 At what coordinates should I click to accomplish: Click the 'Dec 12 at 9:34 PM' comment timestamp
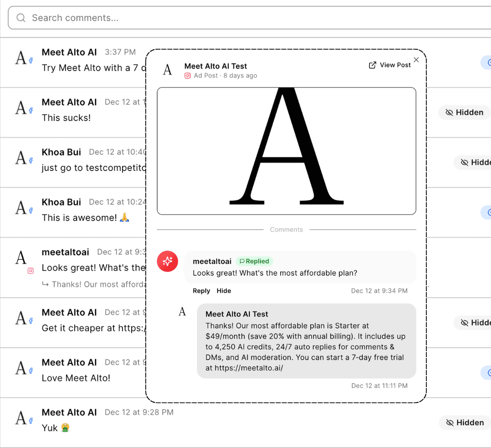pos(379,291)
